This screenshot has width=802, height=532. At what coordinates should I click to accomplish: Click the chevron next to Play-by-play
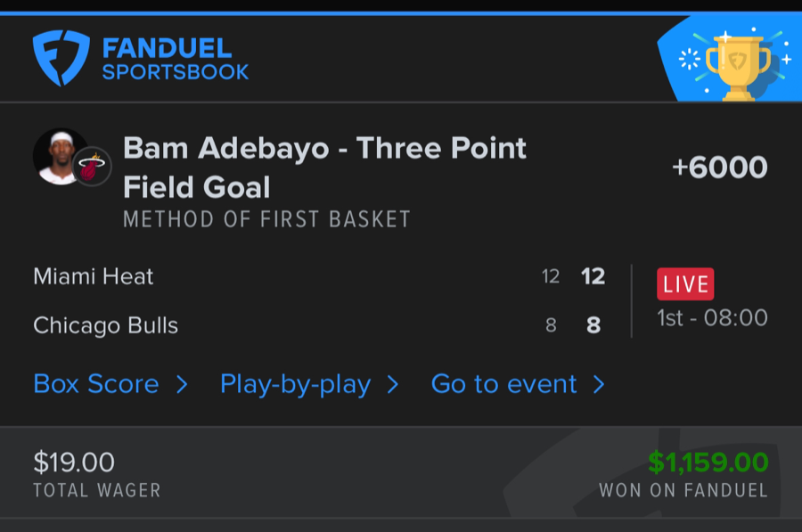[392, 385]
